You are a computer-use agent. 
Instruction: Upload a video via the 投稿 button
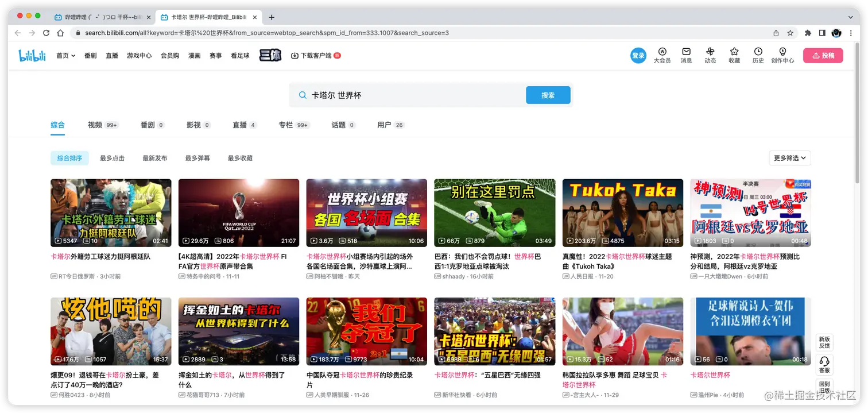(823, 55)
